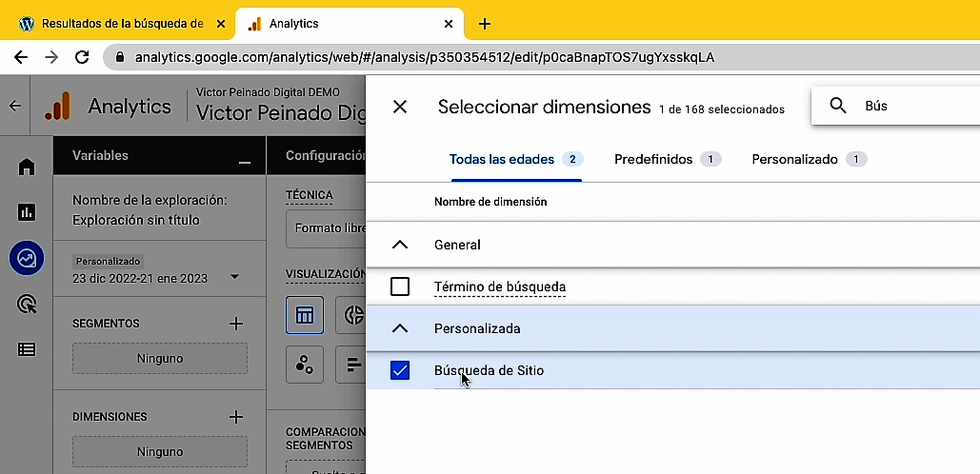Add a segment with the plus icon
Viewport: 980px width, 474px height.
pos(236,324)
